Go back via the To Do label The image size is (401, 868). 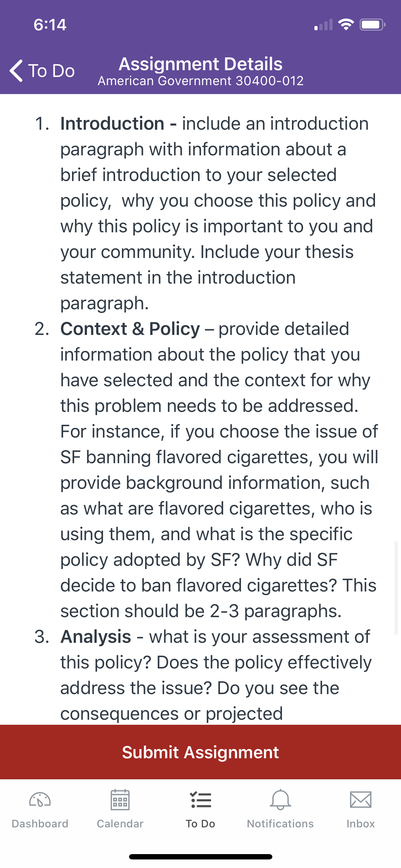click(x=51, y=71)
